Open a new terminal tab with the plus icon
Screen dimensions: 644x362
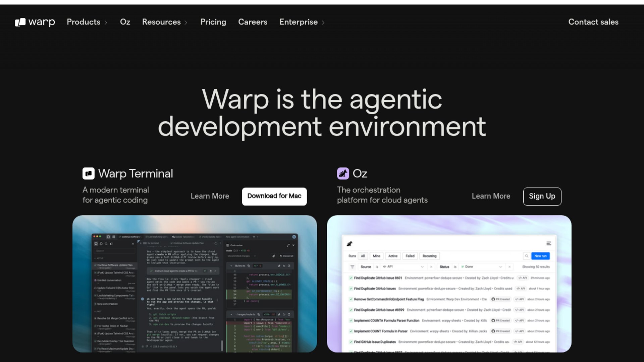tap(254, 237)
